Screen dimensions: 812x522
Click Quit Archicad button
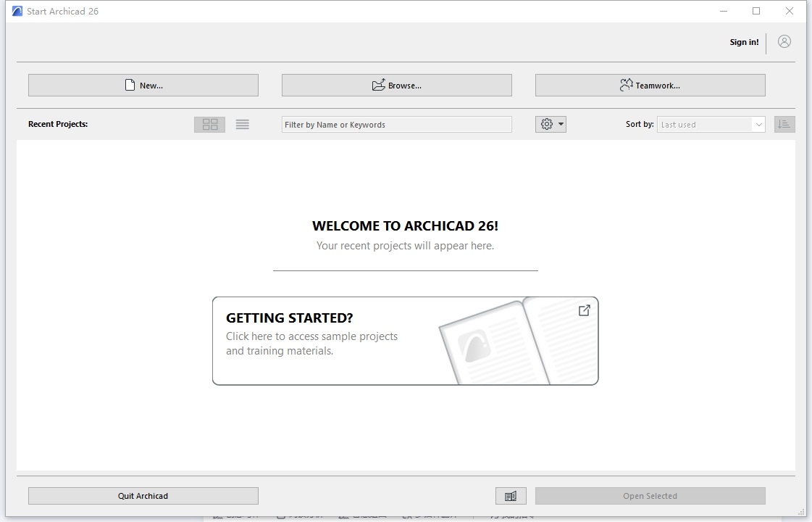tap(143, 496)
